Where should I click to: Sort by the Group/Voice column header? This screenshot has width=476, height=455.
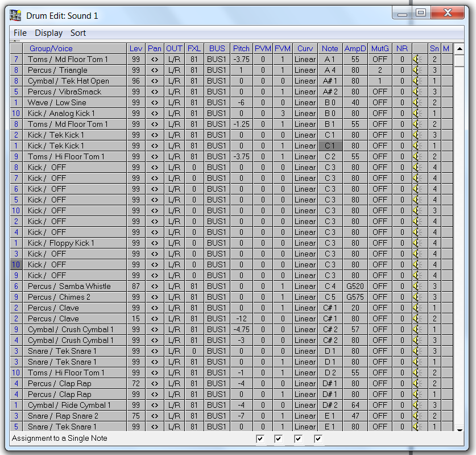pos(74,48)
